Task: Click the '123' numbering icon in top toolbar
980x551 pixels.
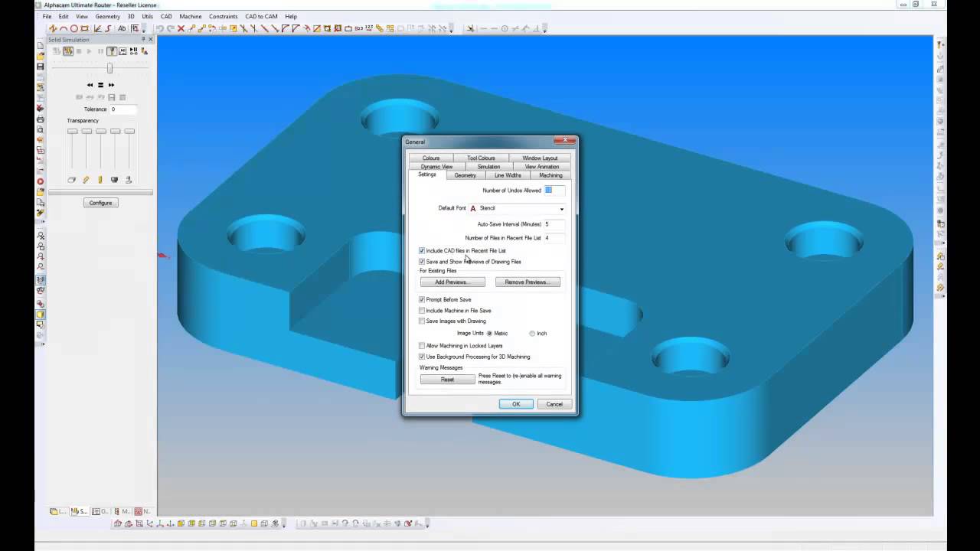Action: [x=369, y=28]
